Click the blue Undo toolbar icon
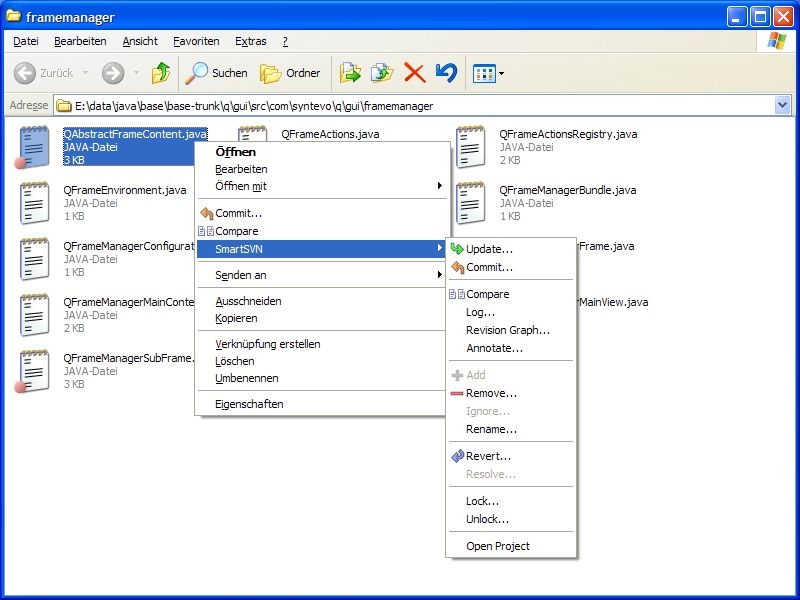Viewport: 800px width, 600px height. click(x=446, y=73)
